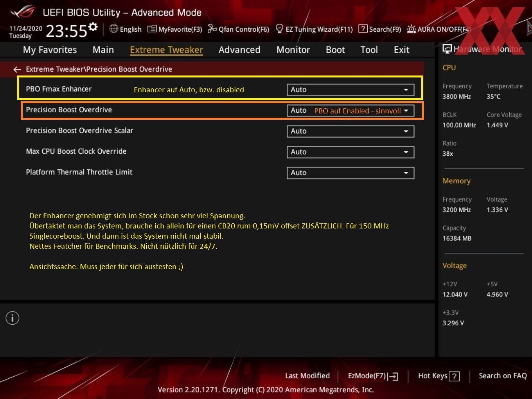Click the Last Modified button
This screenshot has width=532, height=399.
(307, 376)
